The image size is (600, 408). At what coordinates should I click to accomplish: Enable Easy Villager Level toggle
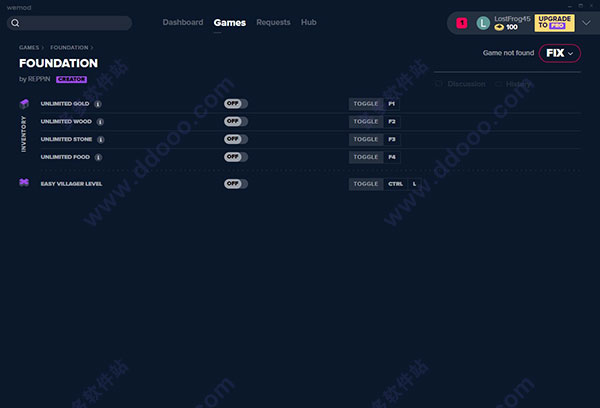point(236,184)
